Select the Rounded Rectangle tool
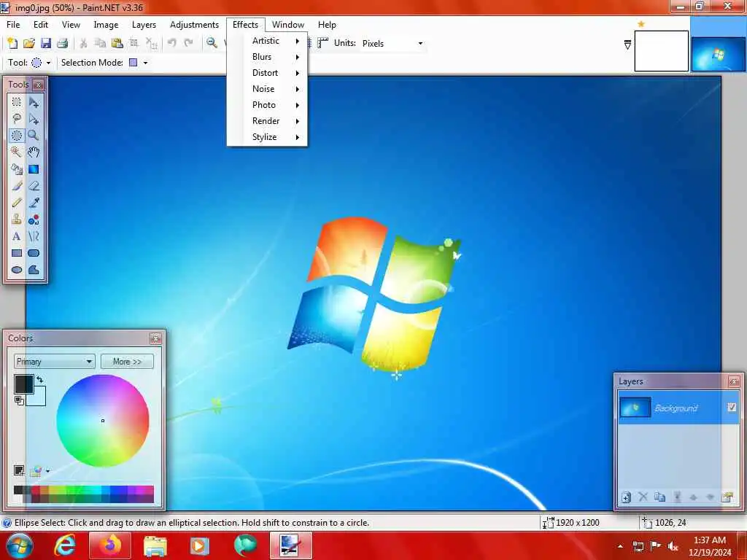The height and width of the screenshot is (560, 747). click(x=34, y=253)
